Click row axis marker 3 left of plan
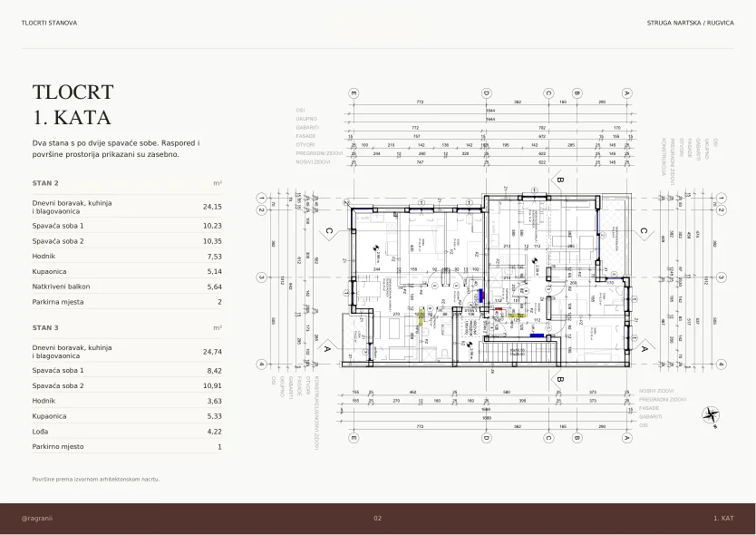 pos(261,277)
